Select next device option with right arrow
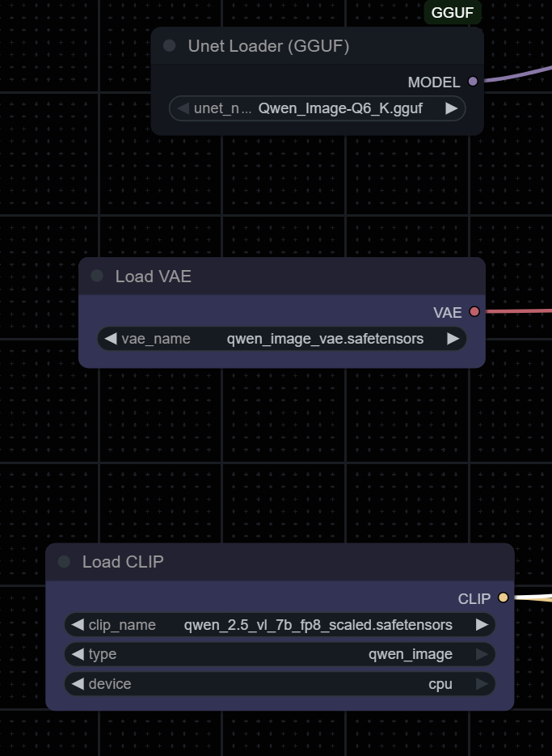The height and width of the screenshot is (756, 552). pos(482,684)
